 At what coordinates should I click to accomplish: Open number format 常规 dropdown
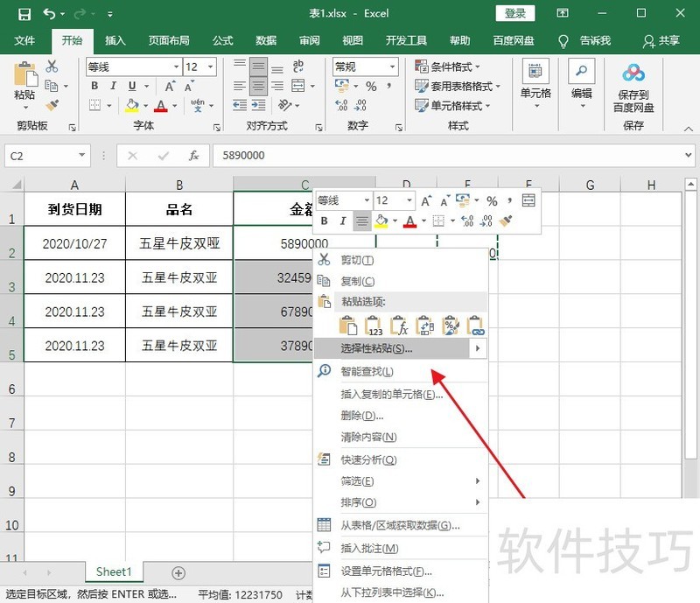point(392,67)
